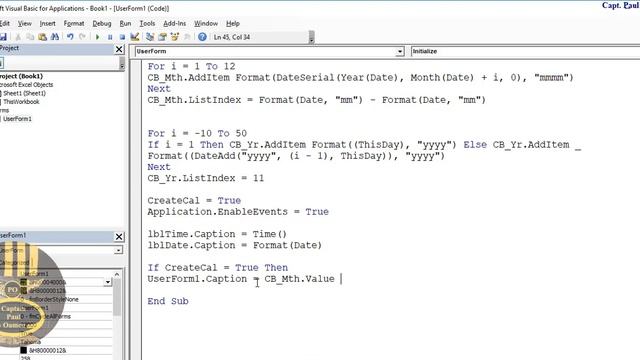This screenshot has width=640, height=360.
Task: Select Sheet1 (Sheet1) in project tree
Action: pos(24,93)
